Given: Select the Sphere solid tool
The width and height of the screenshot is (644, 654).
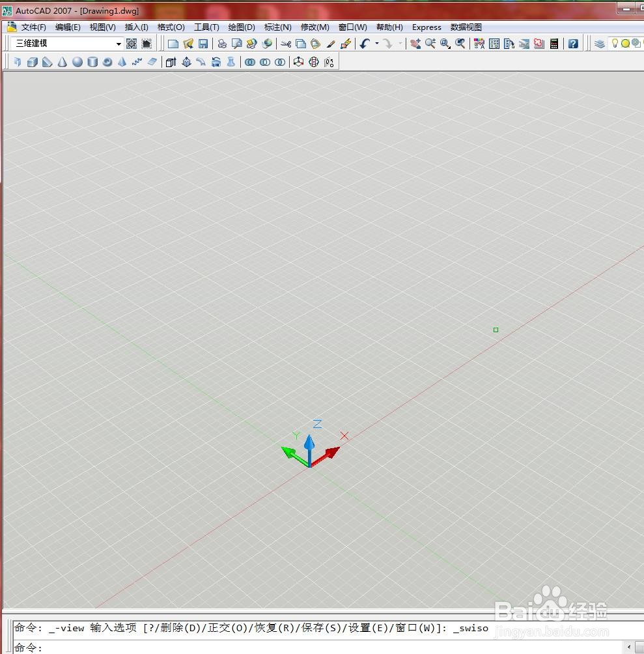Looking at the screenshot, I should 77,62.
